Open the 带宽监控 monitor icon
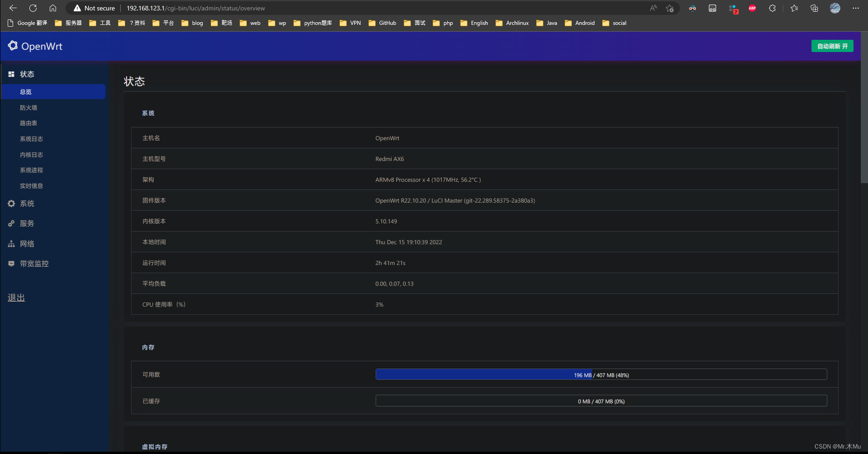This screenshot has width=868, height=454. pyautogui.click(x=11, y=263)
